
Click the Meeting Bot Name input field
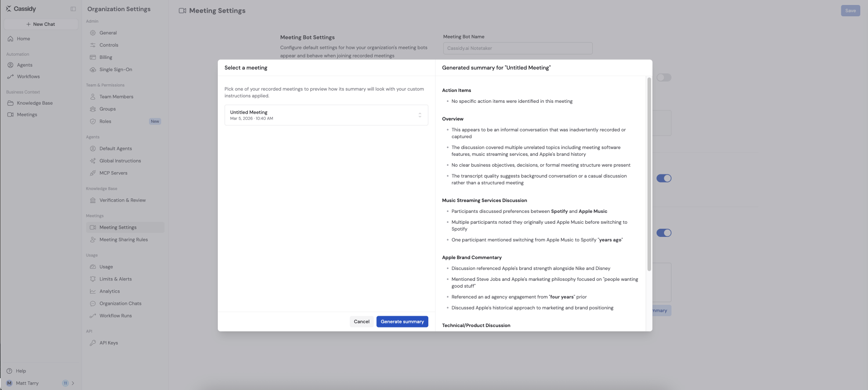[x=518, y=48]
